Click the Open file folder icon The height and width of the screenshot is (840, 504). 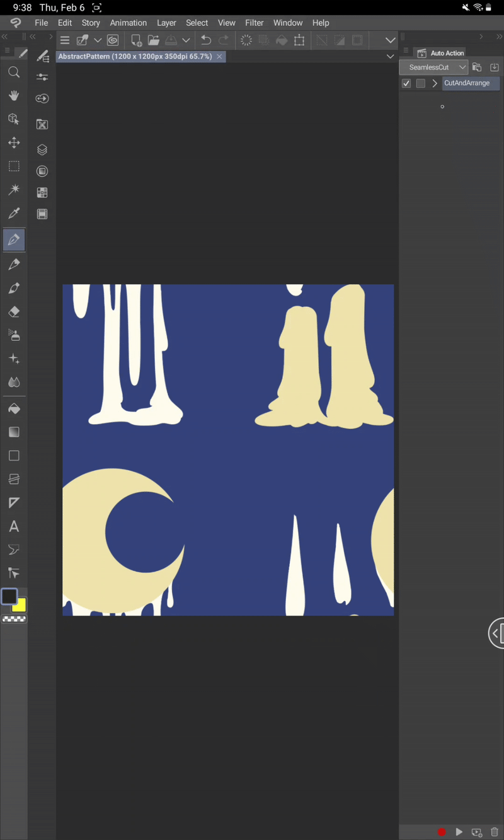pyautogui.click(x=154, y=40)
